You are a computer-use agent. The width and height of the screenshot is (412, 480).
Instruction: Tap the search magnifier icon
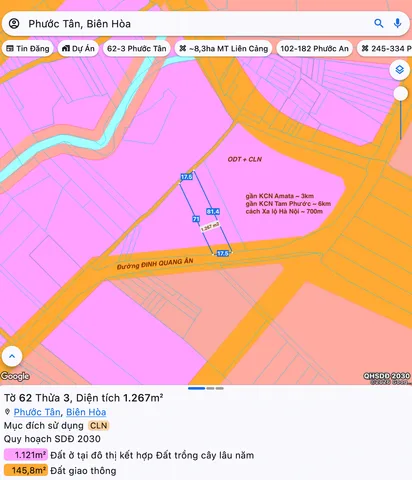click(379, 23)
